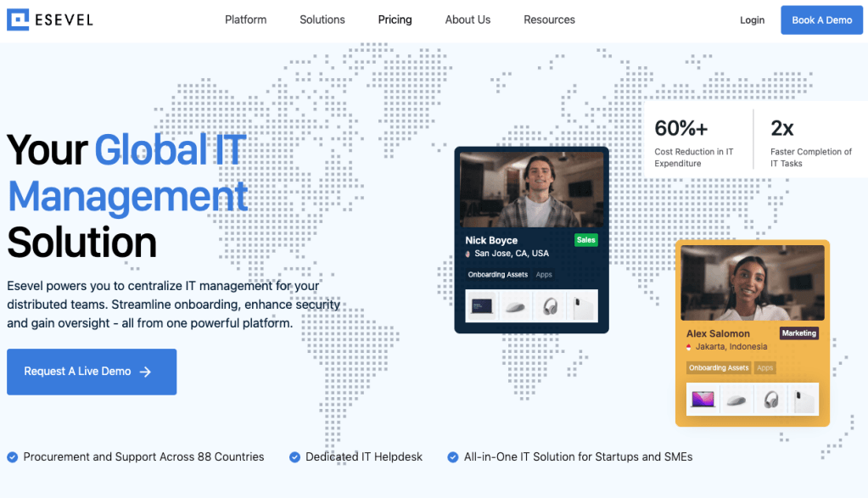The width and height of the screenshot is (868, 498).
Task: Click the green Sales tag on Nick's card
Action: point(585,240)
